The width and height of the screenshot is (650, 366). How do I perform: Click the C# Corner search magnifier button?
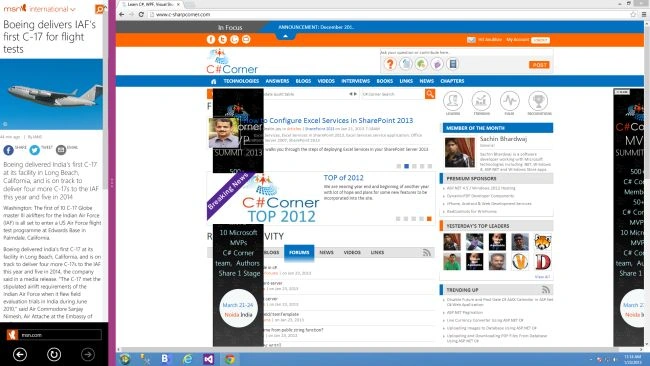430,94
